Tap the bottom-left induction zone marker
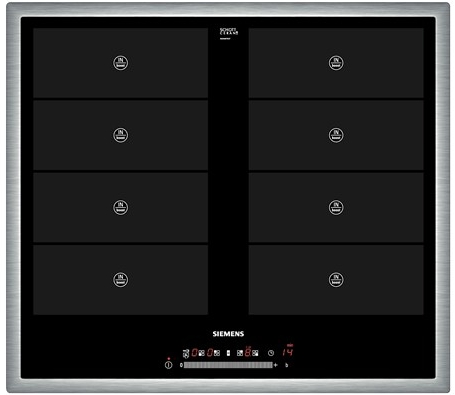 (120, 280)
